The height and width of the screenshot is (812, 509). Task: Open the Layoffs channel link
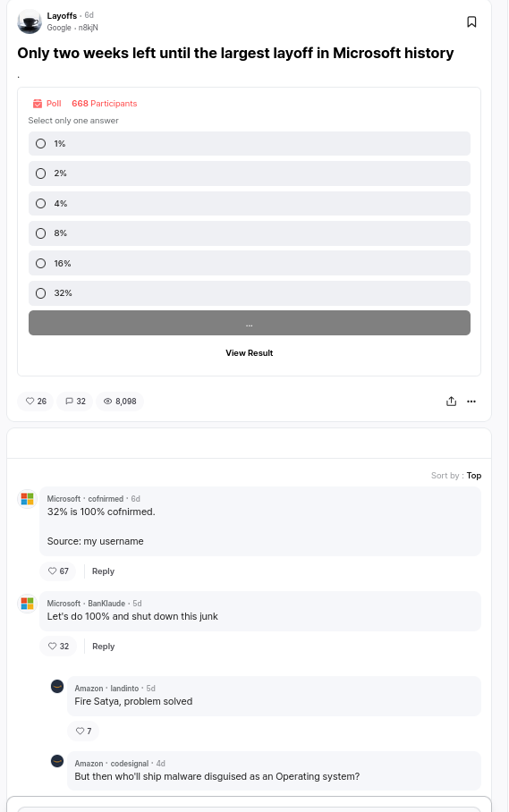(62, 16)
